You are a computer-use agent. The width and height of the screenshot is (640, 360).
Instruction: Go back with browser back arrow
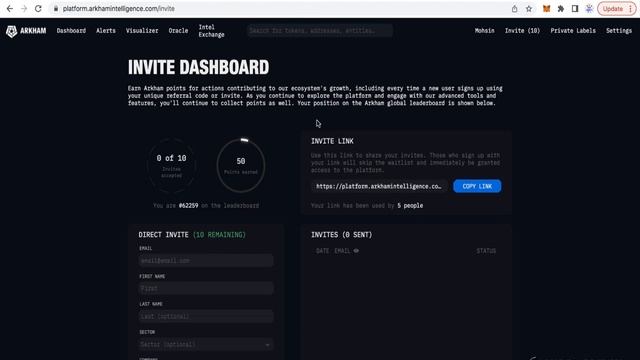point(10,9)
